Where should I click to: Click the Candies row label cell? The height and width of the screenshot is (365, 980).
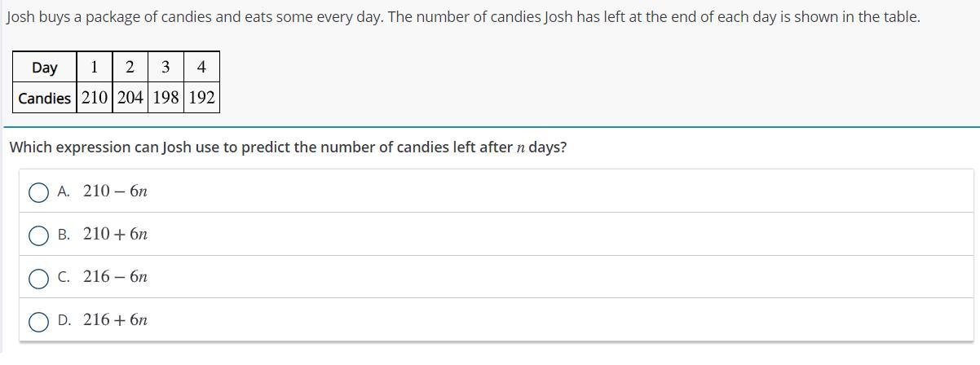[44, 99]
